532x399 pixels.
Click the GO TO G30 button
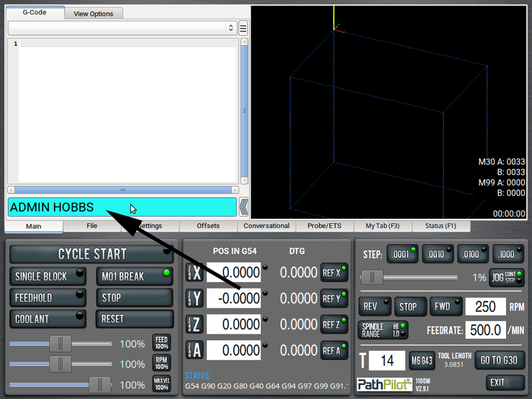coord(499,360)
